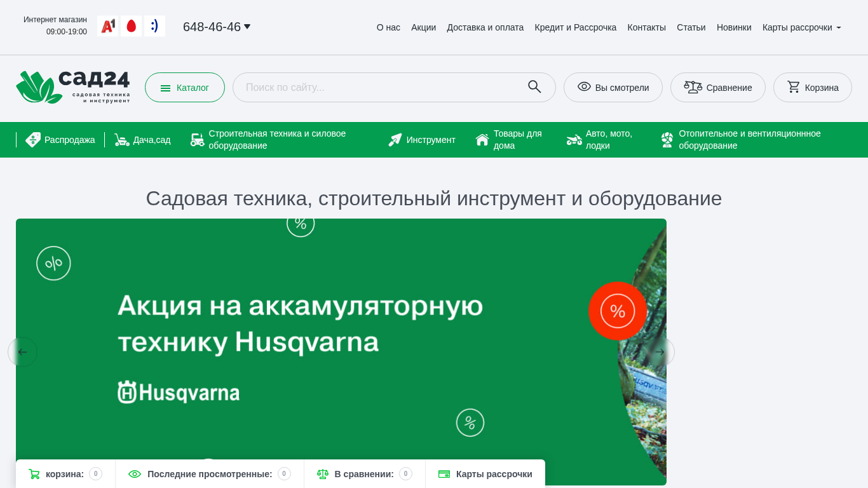Click the A1 operator icon
868x488 pixels.
click(x=108, y=26)
